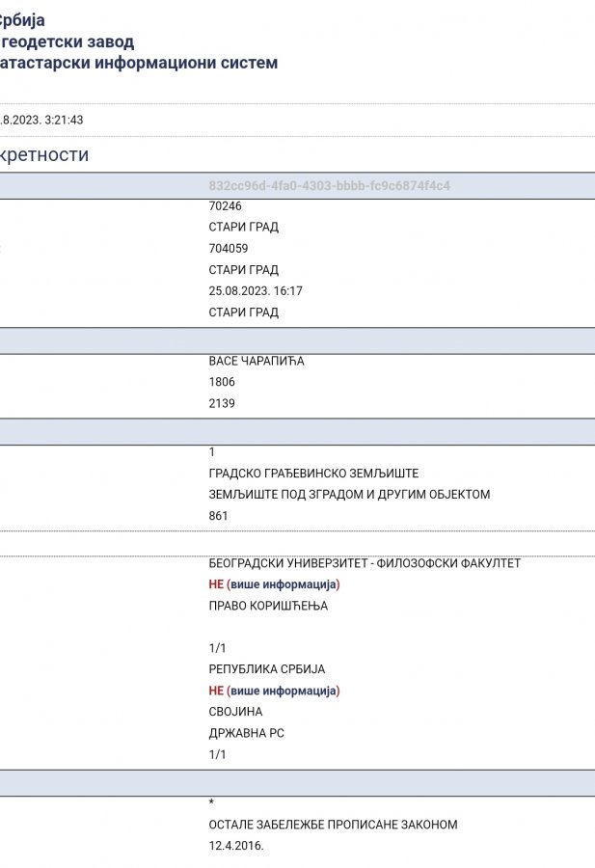595x868 pixels.
Task: Select the area value 861
Action: coord(219,516)
